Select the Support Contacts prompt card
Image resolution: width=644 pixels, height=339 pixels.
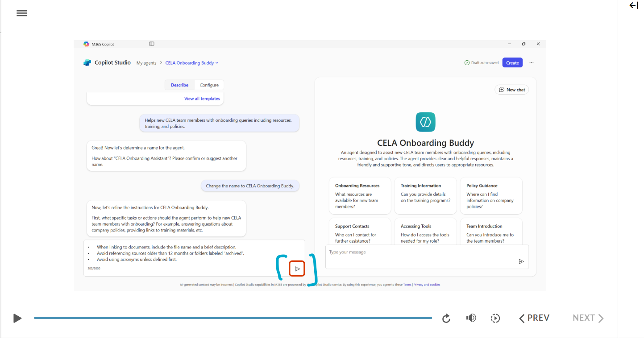pyautogui.click(x=360, y=231)
